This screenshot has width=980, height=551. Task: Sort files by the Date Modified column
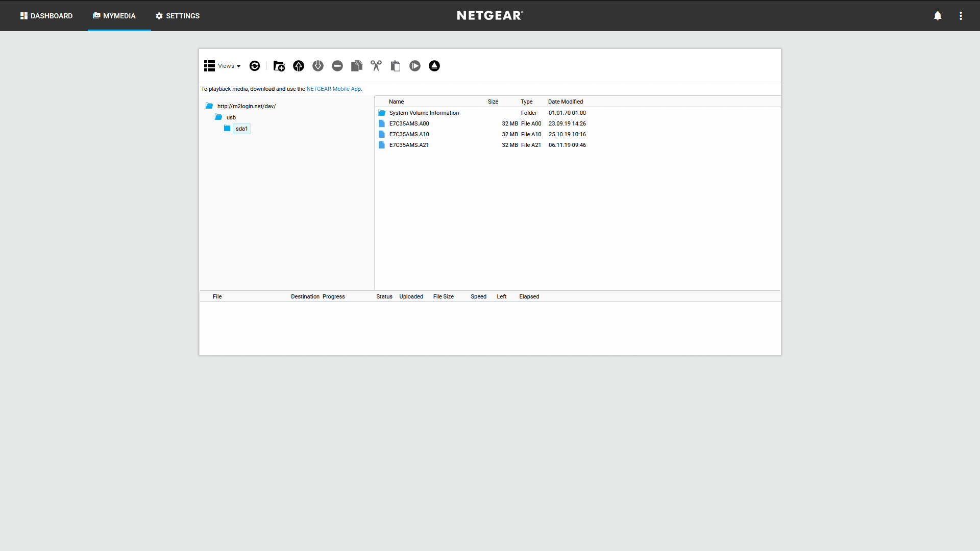565,102
